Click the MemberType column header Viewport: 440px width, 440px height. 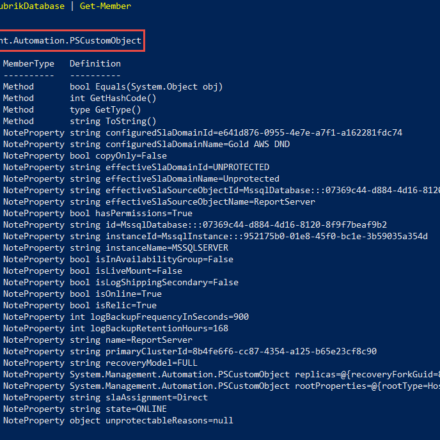(x=29, y=64)
